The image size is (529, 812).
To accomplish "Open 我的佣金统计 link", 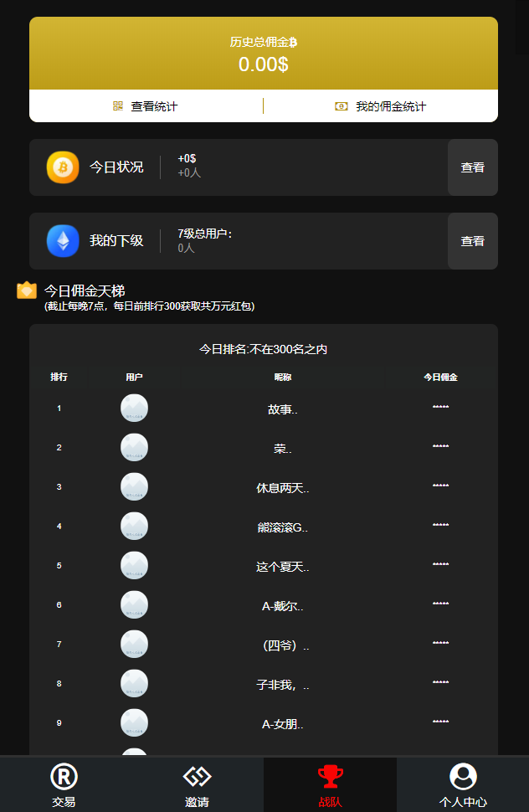I will pos(391,106).
